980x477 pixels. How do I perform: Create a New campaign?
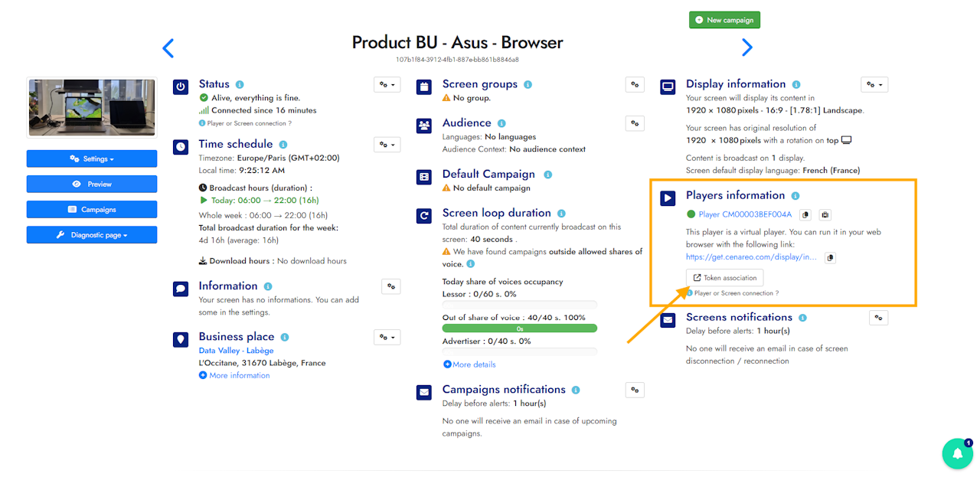point(724,20)
